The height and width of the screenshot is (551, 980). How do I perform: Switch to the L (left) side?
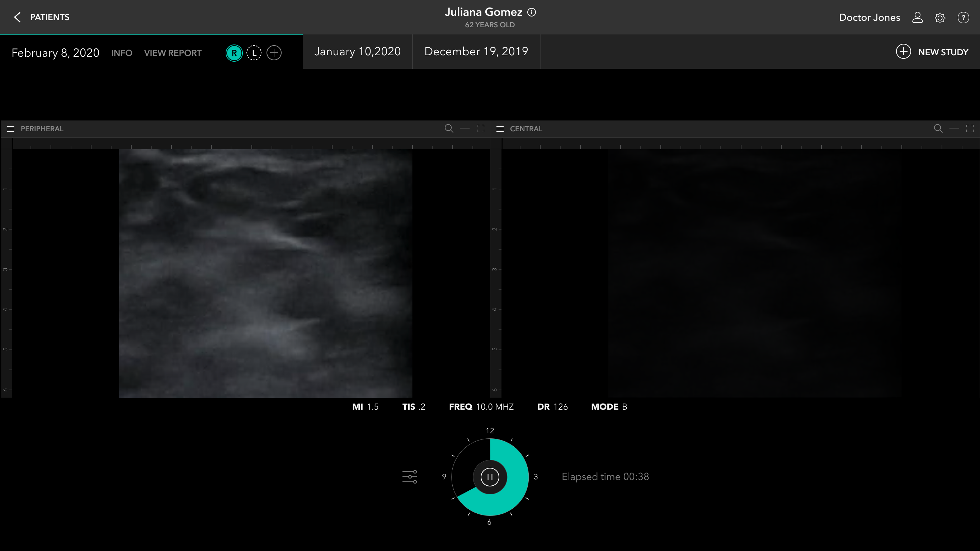pos(254,53)
